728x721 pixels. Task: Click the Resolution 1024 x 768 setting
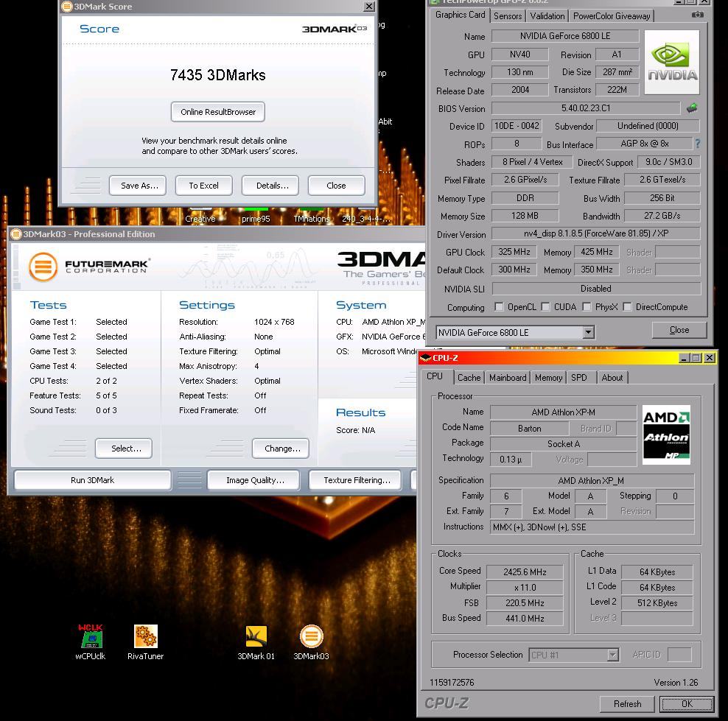pyautogui.click(x=274, y=322)
